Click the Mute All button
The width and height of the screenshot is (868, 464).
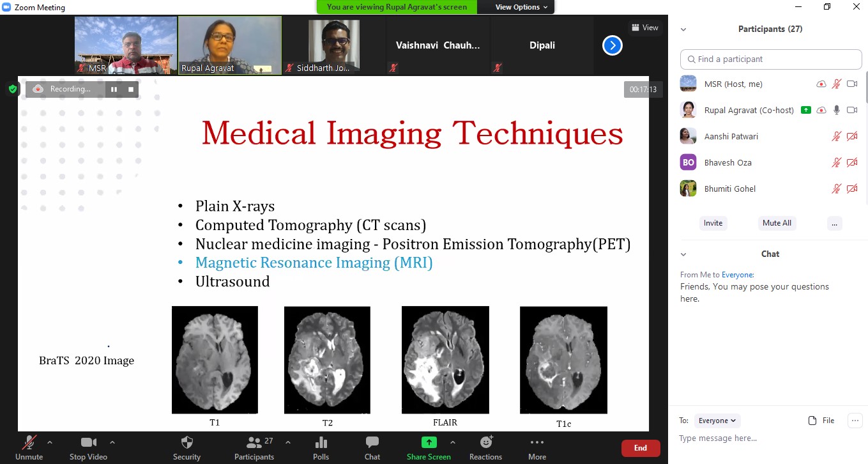click(777, 223)
